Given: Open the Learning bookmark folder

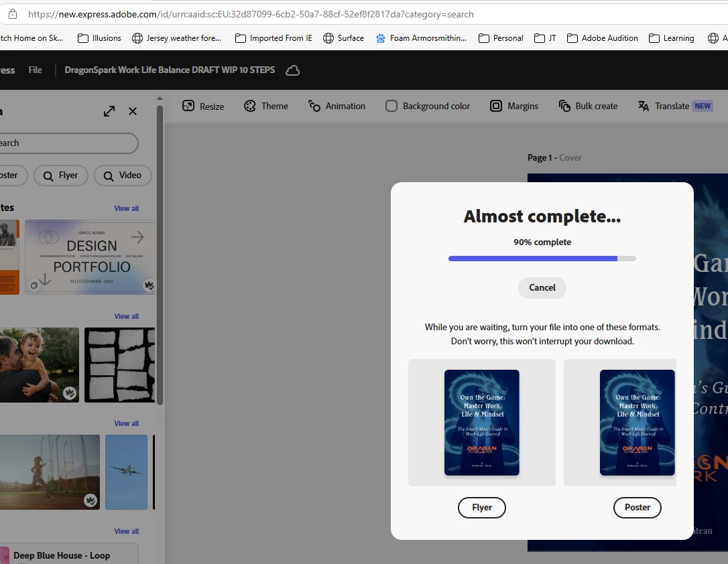Looking at the screenshot, I should click(x=672, y=38).
